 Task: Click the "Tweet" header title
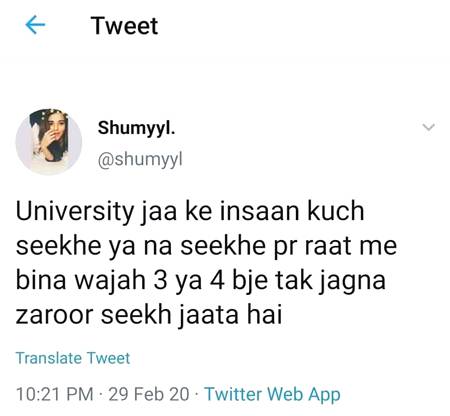pos(124,26)
